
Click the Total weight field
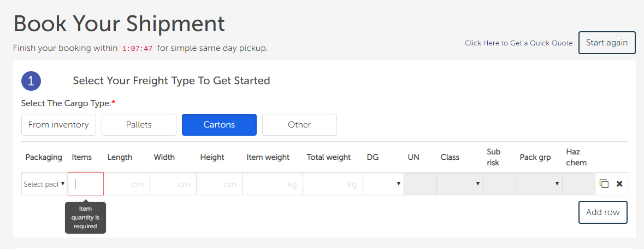(x=333, y=184)
